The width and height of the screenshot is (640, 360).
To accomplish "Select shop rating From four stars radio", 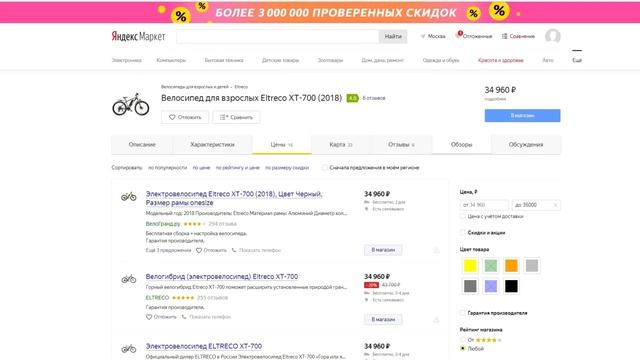I will (x=462, y=340).
